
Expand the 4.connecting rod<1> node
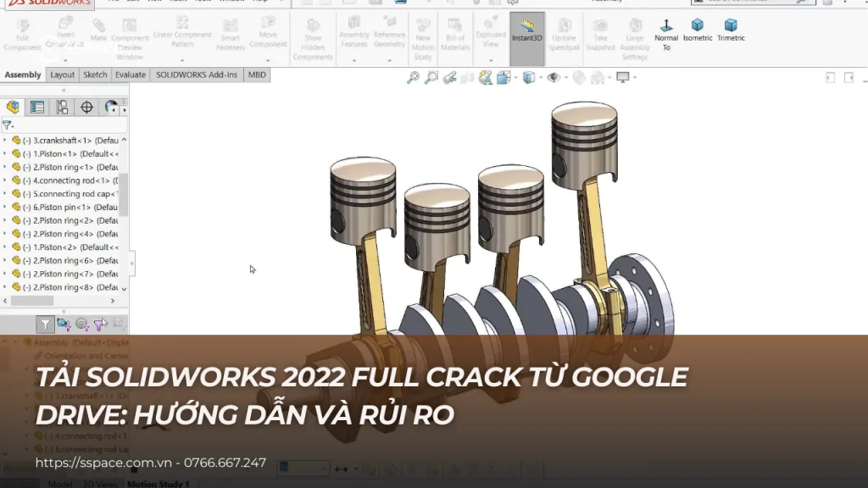tap(5, 180)
